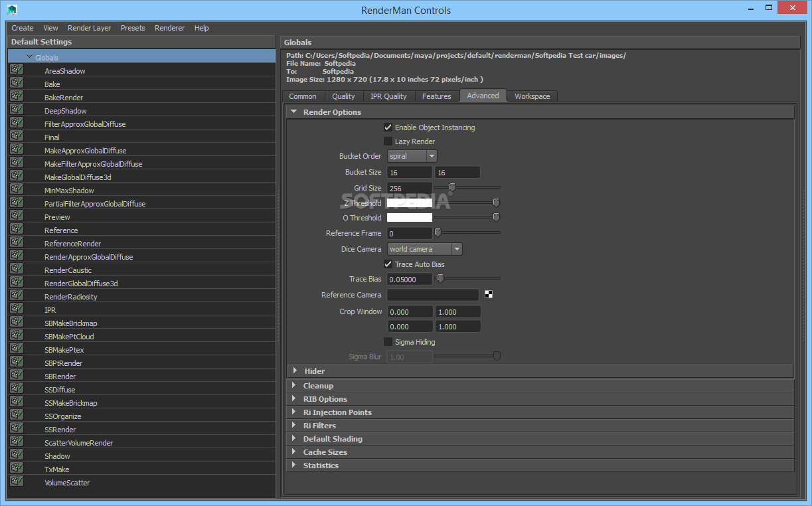Image resolution: width=812 pixels, height=506 pixels.
Task: Click the icon beside SBRender
Action: [17, 376]
